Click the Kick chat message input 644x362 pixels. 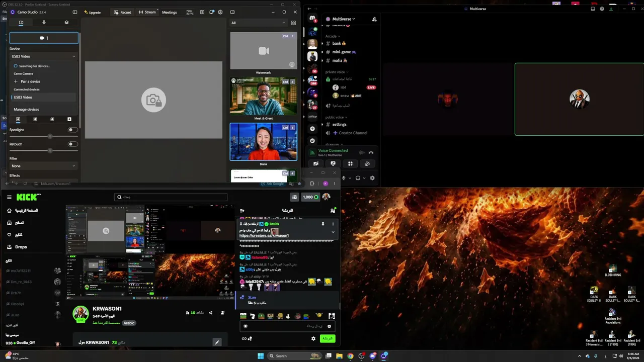(288, 326)
